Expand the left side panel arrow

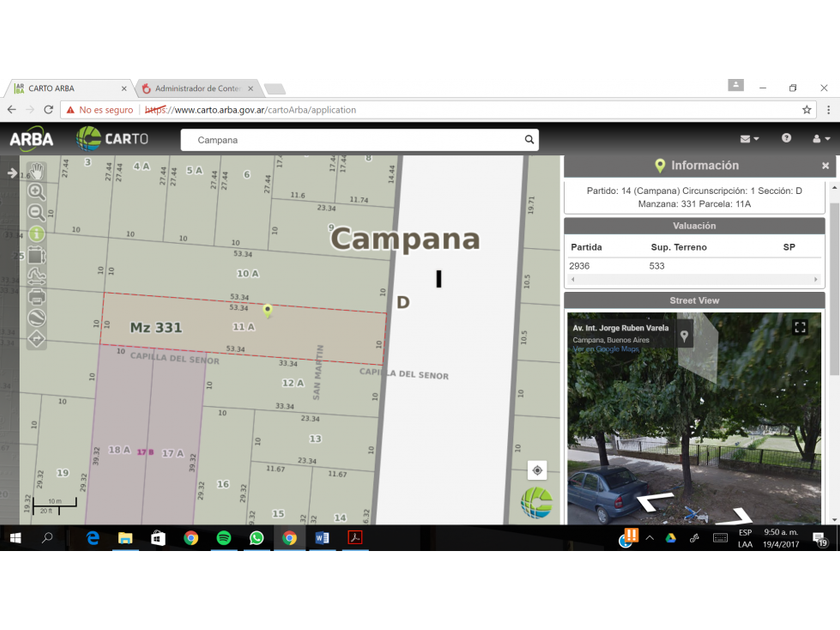click(x=12, y=173)
